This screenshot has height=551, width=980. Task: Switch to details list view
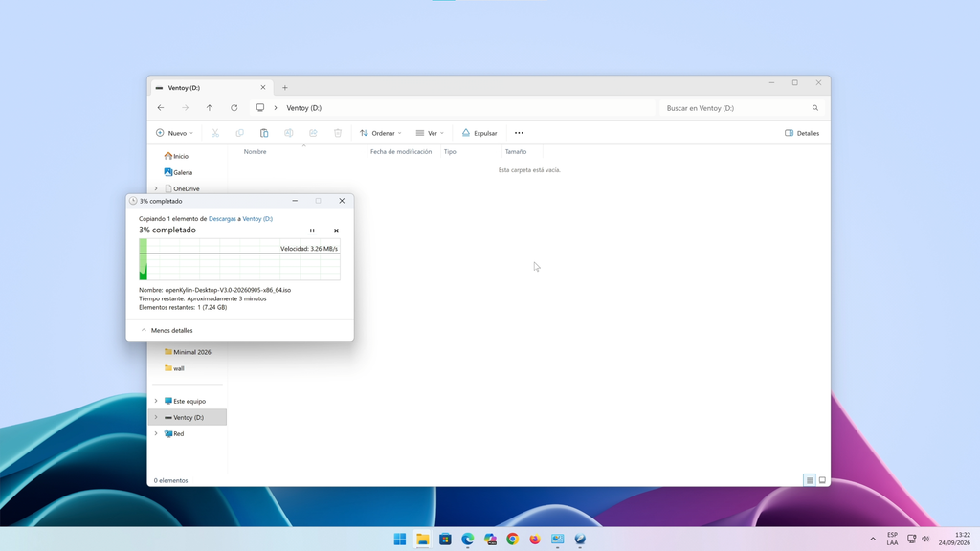pyautogui.click(x=810, y=480)
